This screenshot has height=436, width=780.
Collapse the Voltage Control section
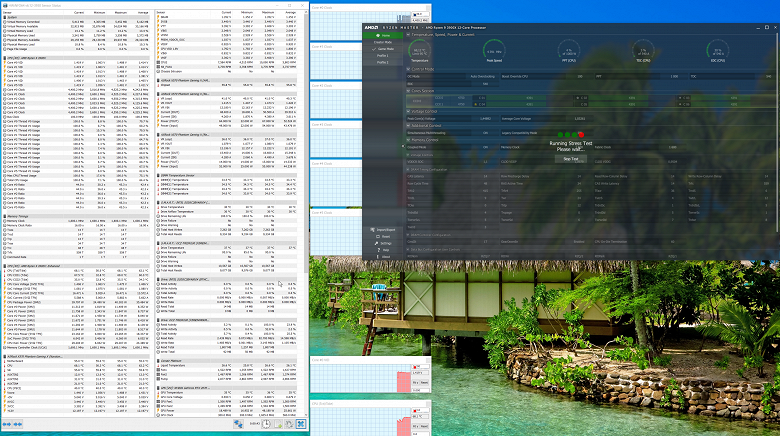408,111
